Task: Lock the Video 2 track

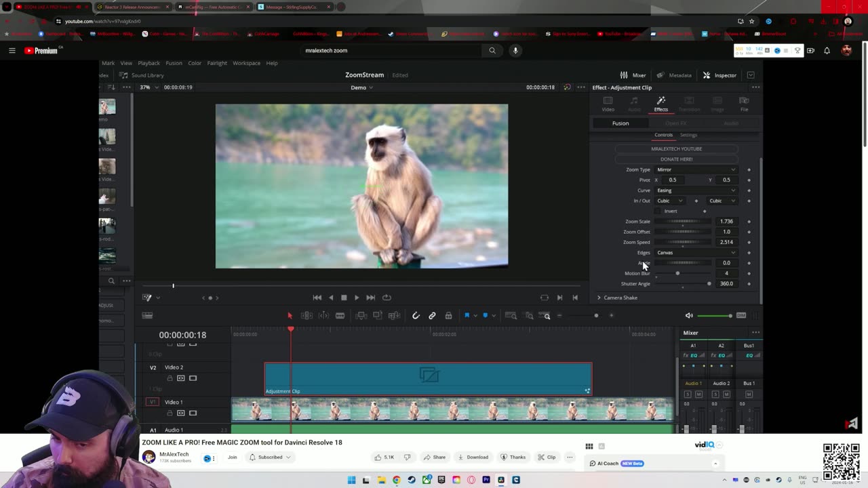Action: click(170, 378)
